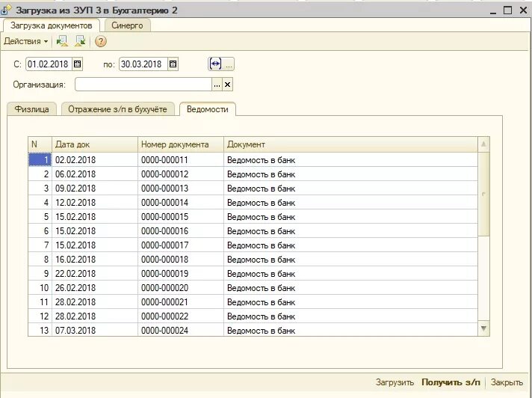Select date cell 07.03.2018
This screenshot has height=398, width=532.
(95, 330)
